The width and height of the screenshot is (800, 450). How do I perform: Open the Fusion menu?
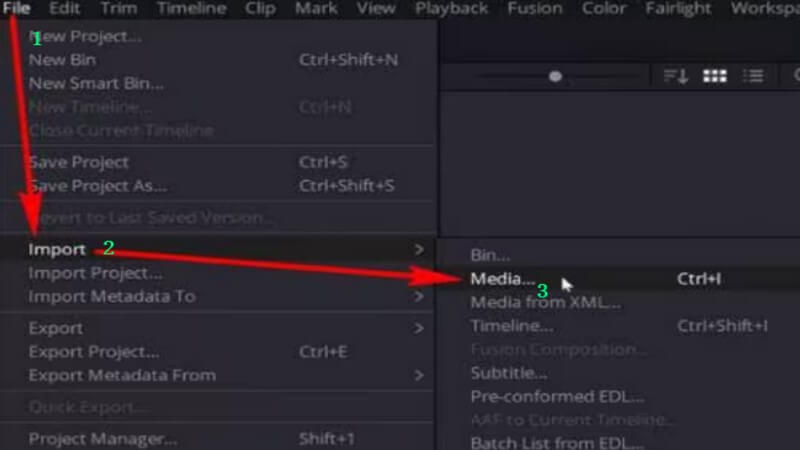[535, 8]
